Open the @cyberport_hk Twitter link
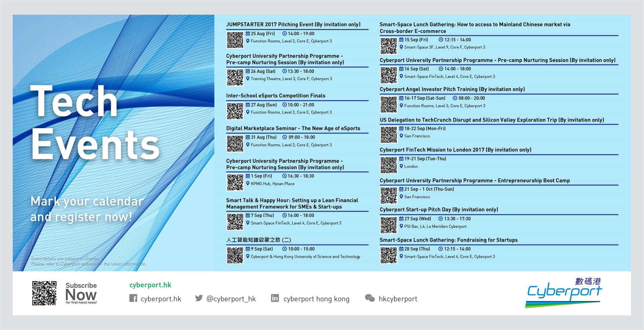 click(x=231, y=299)
